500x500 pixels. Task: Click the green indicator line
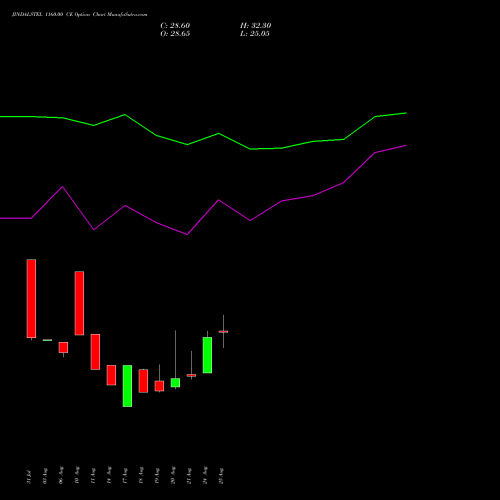click(203, 139)
